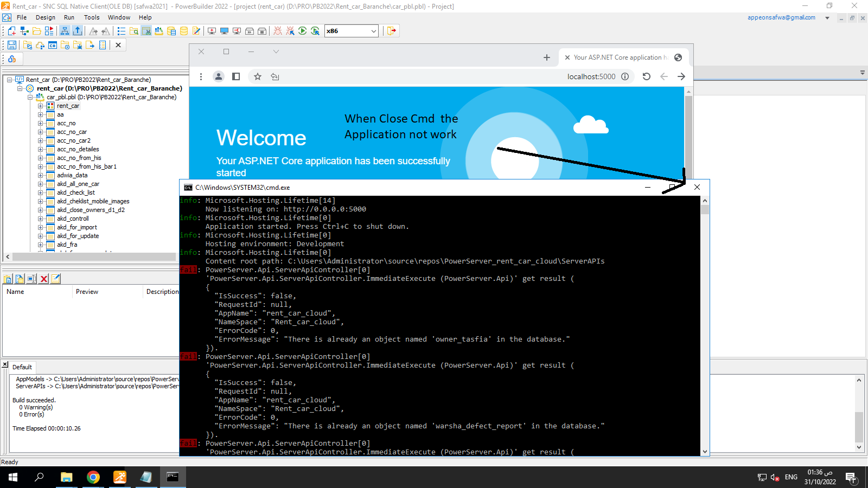Click the Exit door icon in toolbar
Image resolution: width=868 pixels, height=488 pixels.
(x=391, y=31)
